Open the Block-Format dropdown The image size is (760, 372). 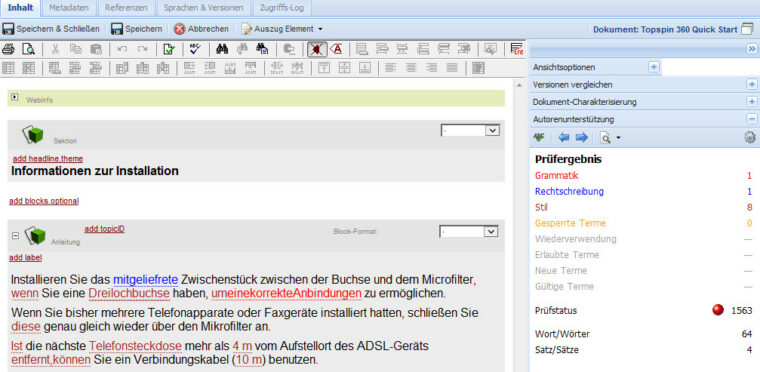[x=468, y=231]
